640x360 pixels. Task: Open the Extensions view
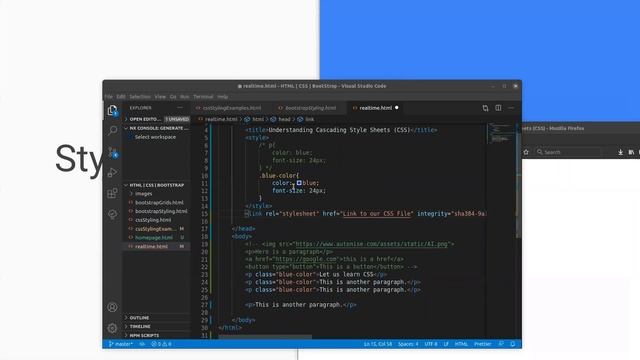[112, 193]
